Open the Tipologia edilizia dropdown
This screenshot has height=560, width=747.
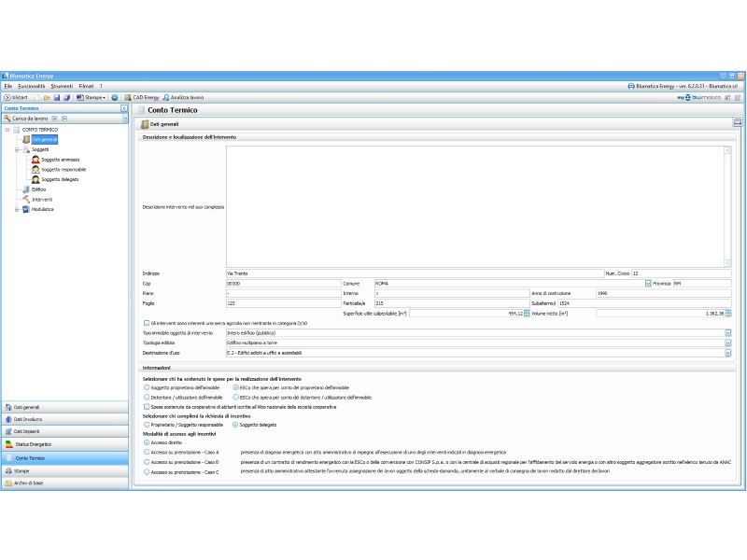[x=728, y=343]
